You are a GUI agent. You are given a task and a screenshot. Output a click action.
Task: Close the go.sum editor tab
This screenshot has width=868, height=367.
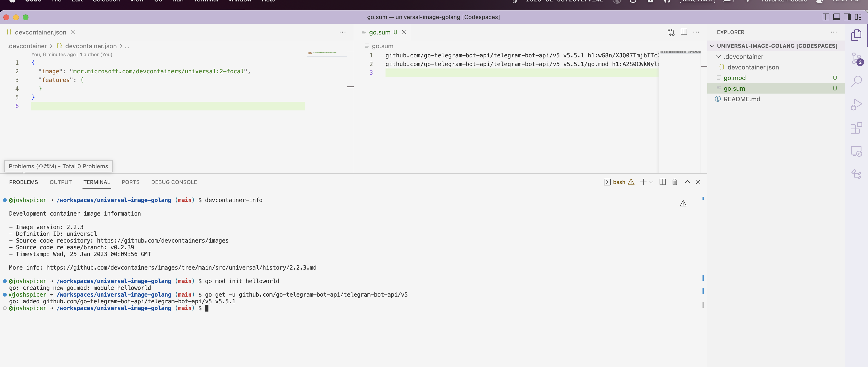coord(404,32)
